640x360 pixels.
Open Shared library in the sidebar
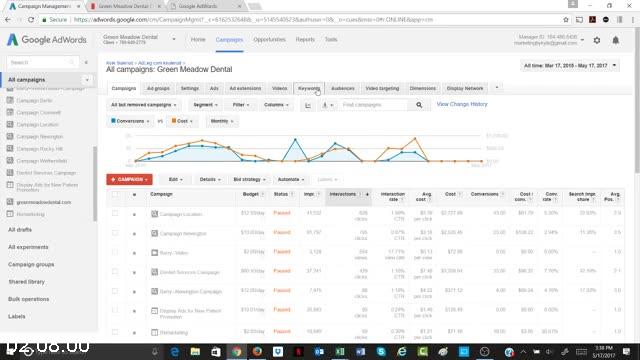pyautogui.click(x=27, y=282)
